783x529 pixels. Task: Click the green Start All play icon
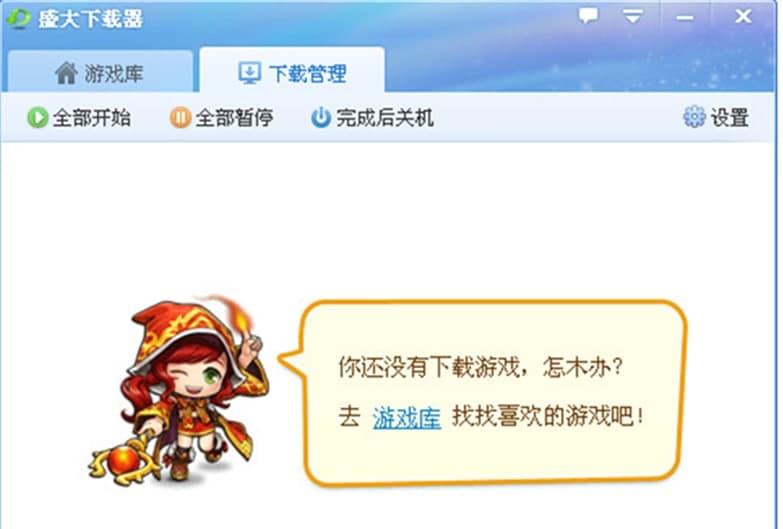[37, 118]
